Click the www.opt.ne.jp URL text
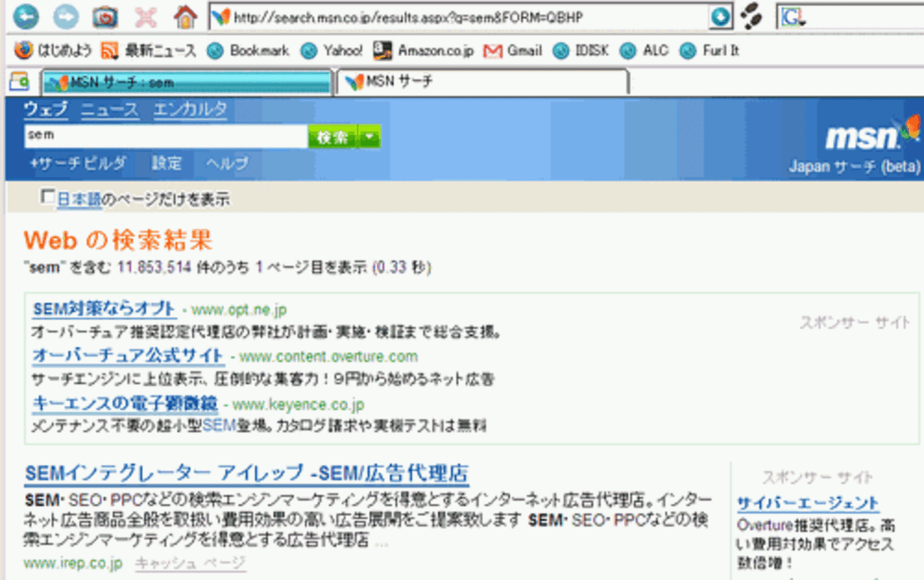The width and height of the screenshot is (924, 580). pos(239,310)
